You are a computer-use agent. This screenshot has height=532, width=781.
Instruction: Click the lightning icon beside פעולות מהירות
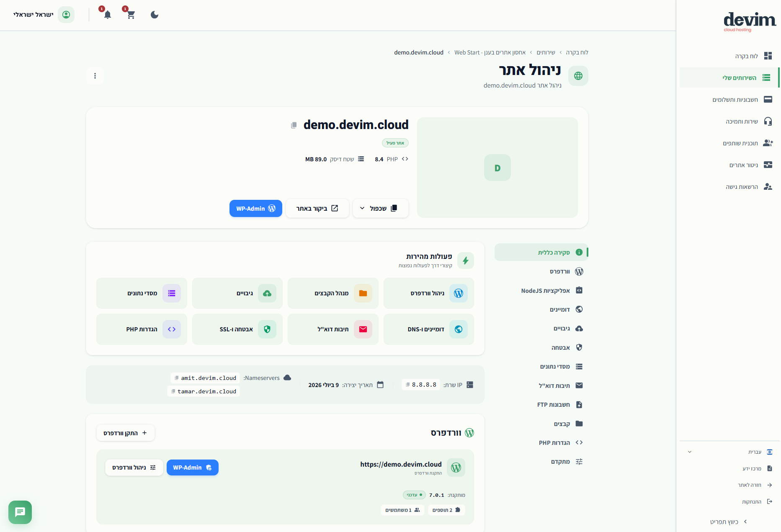click(466, 261)
